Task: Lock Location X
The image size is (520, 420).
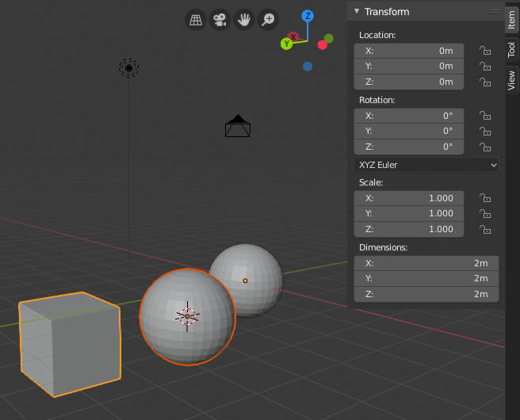Action: point(485,51)
